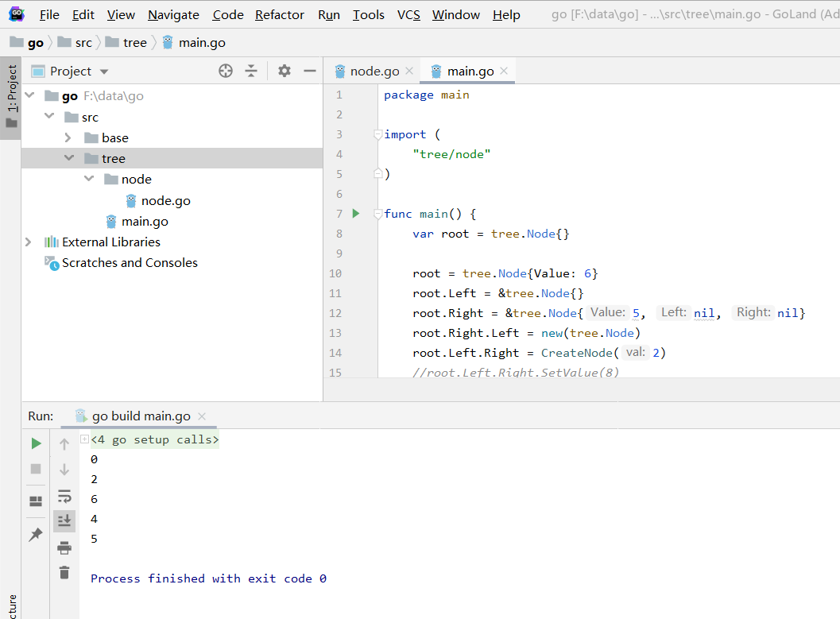Open the Edit menu
This screenshot has width=840, height=619.
pyautogui.click(x=83, y=15)
